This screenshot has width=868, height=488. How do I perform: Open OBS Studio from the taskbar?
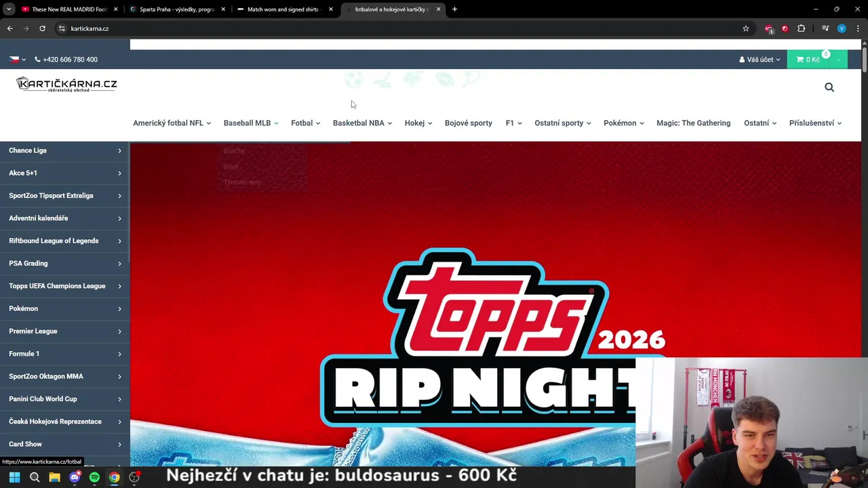tap(134, 477)
